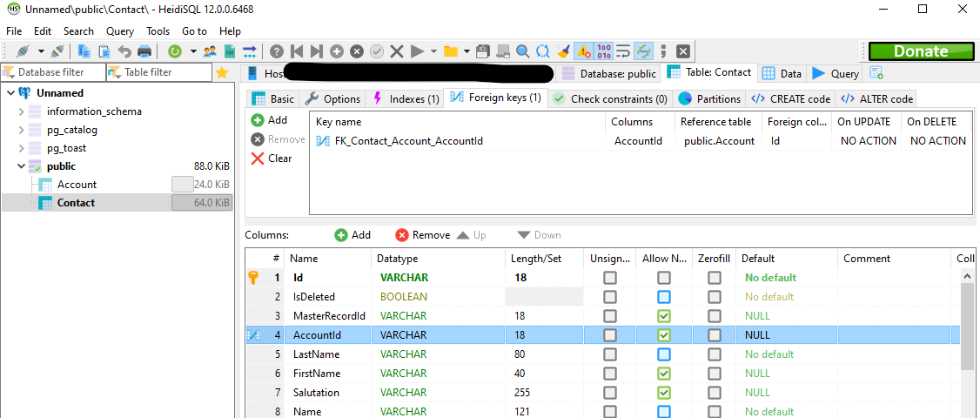Open the Search menu

tap(78, 30)
